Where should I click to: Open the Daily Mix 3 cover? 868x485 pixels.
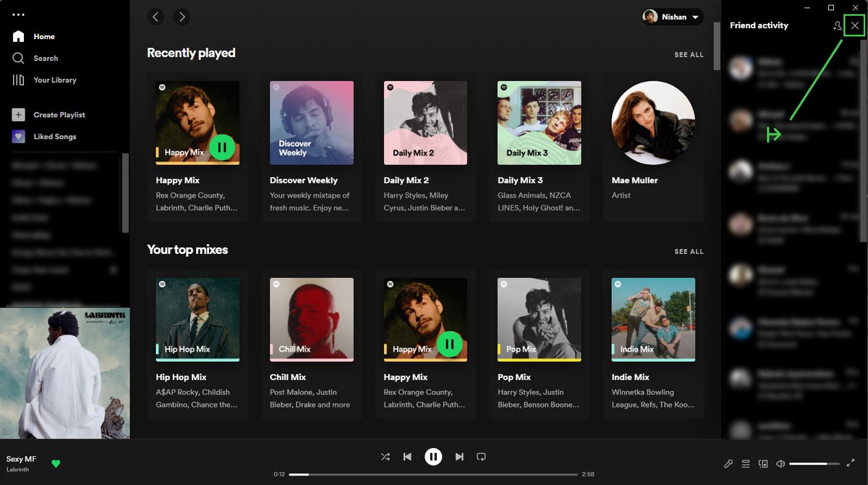click(540, 122)
